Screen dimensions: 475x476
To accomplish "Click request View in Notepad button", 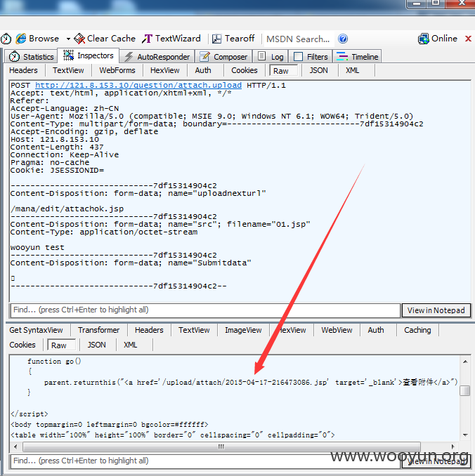I will click(436, 310).
